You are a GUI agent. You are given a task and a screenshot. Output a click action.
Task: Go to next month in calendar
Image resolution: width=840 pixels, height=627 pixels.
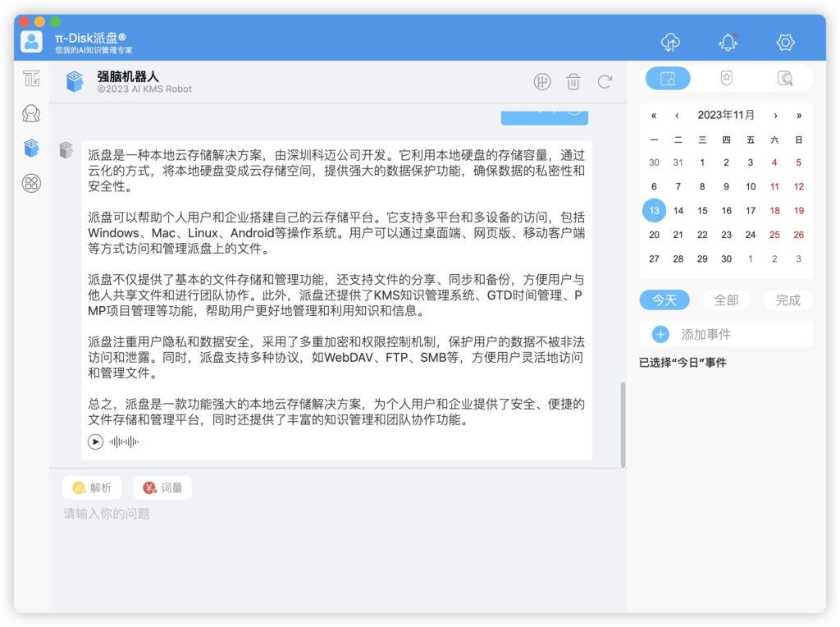tap(775, 115)
